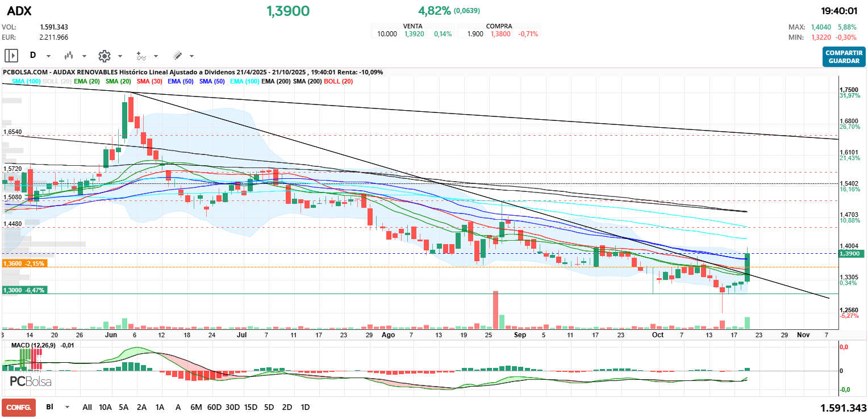Select the 5A time range
The width and height of the screenshot is (868, 419).
point(124,407)
